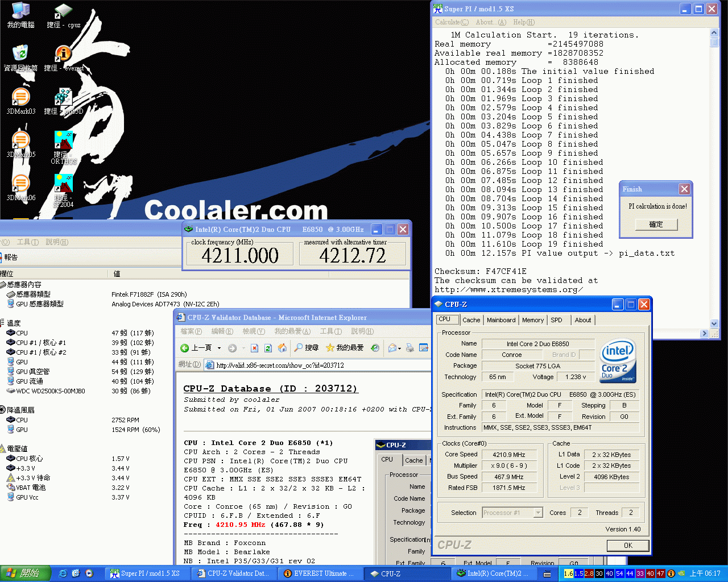This screenshot has width=728, height=582.
Task: Click the Intel Core 2 Duo logo in CPU-Z
Action: pyautogui.click(x=618, y=360)
